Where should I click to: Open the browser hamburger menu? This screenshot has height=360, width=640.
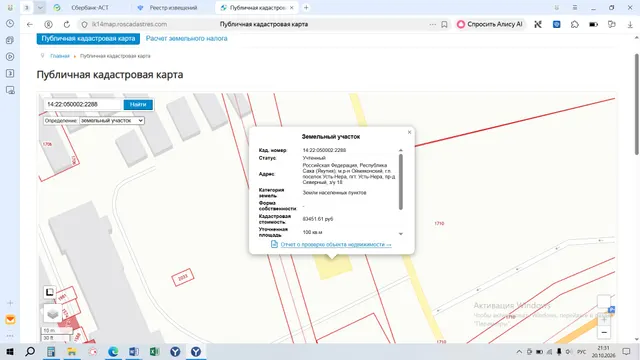(x=575, y=8)
